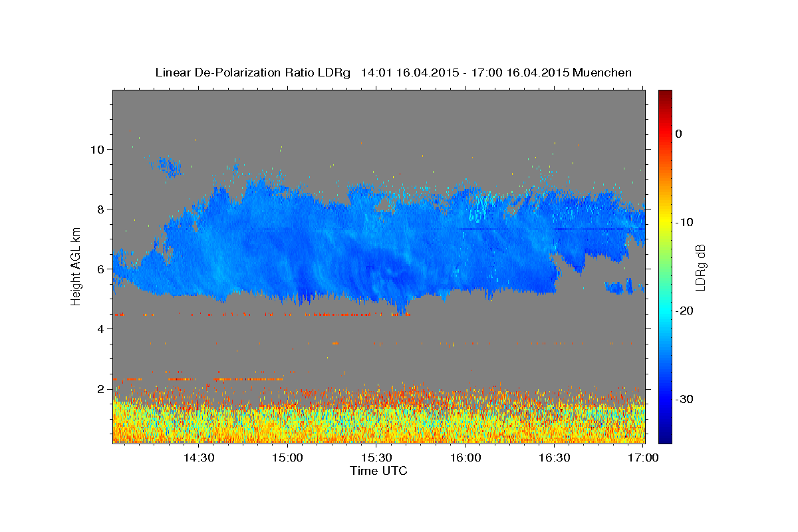Click the 14:30 time tick label
798x532 pixels.
(198, 458)
